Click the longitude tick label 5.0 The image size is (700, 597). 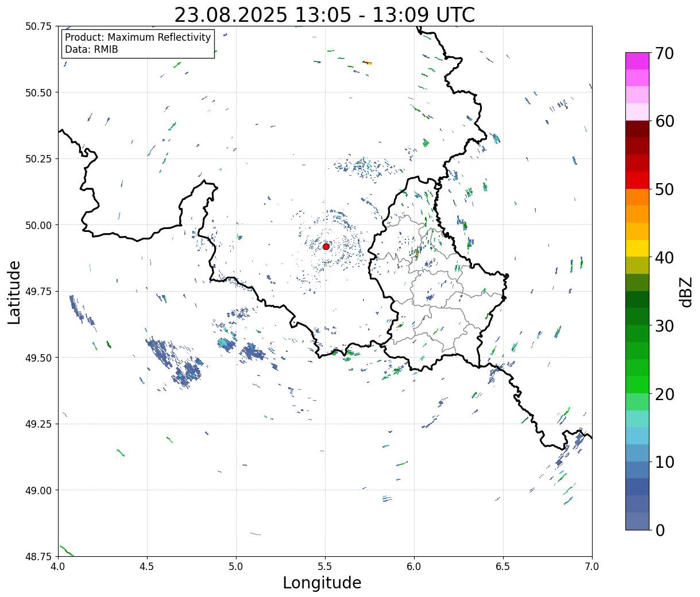(236, 566)
